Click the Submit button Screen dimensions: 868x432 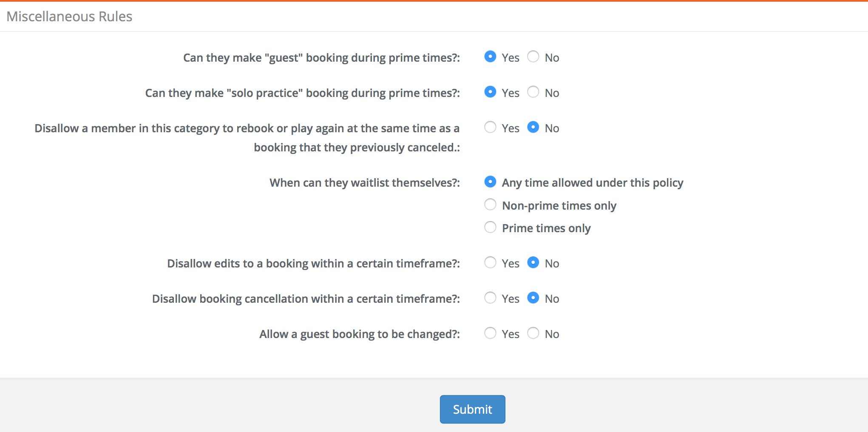pos(472,409)
